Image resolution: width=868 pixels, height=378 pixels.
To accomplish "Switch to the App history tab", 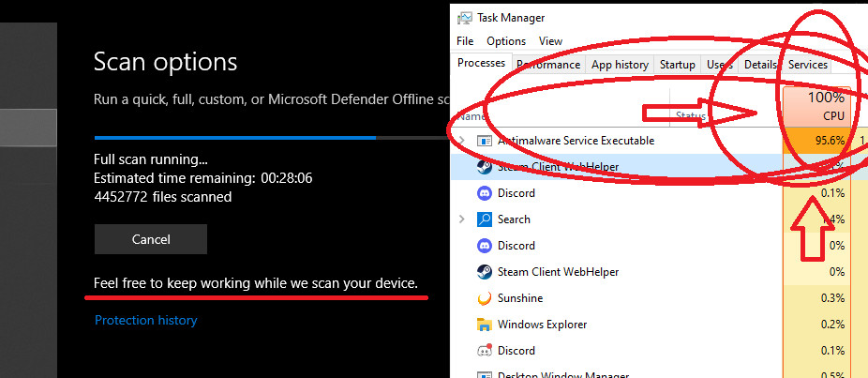I will click(620, 65).
